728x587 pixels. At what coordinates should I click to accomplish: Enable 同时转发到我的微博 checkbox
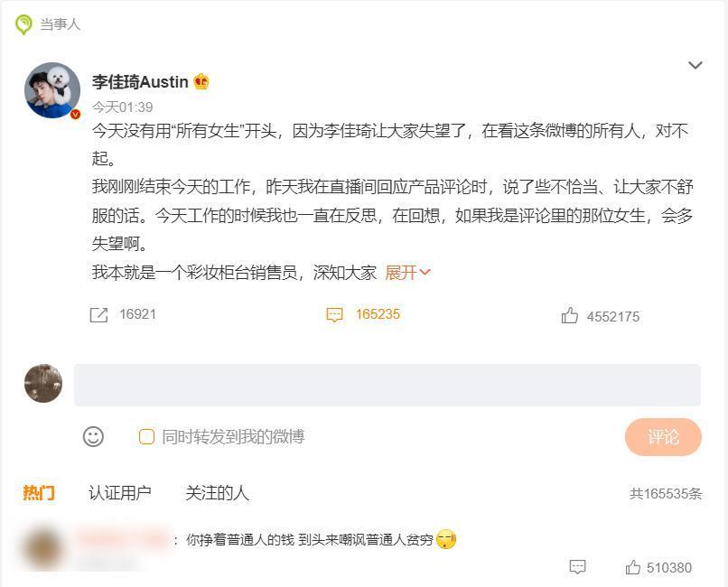pyautogui.click(x=145, y=437)
